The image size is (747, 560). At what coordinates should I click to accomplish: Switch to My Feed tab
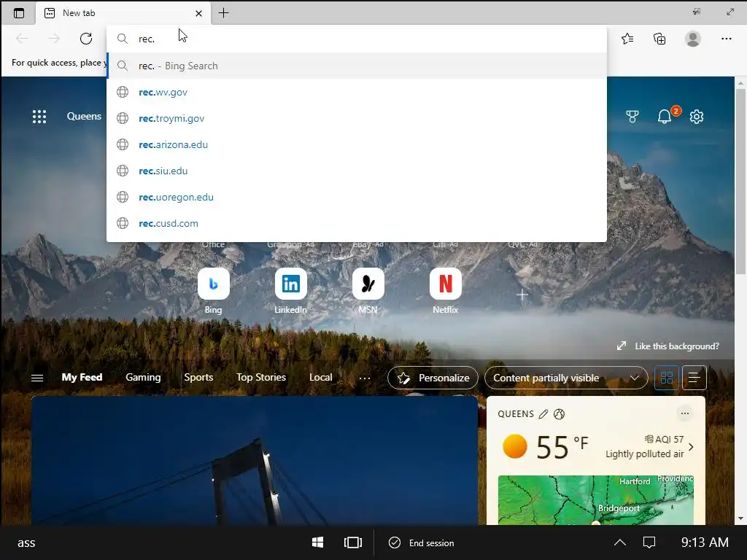82,377
